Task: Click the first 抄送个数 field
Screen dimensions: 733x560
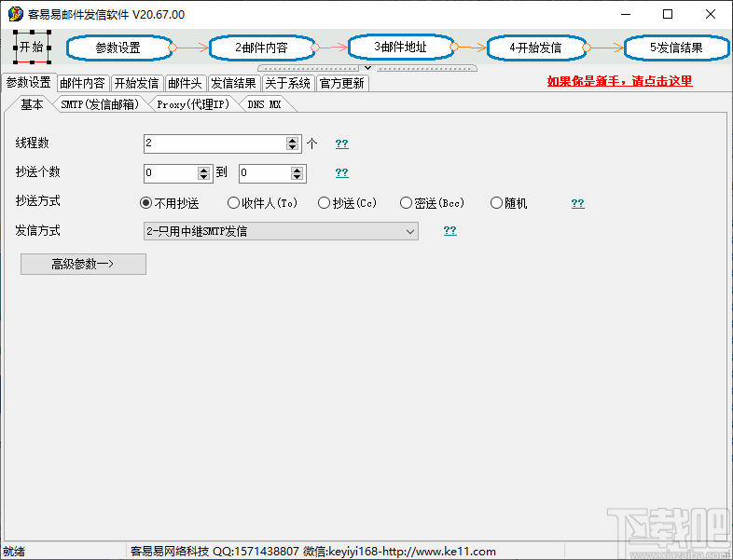Action: click(x=171, y=173)
